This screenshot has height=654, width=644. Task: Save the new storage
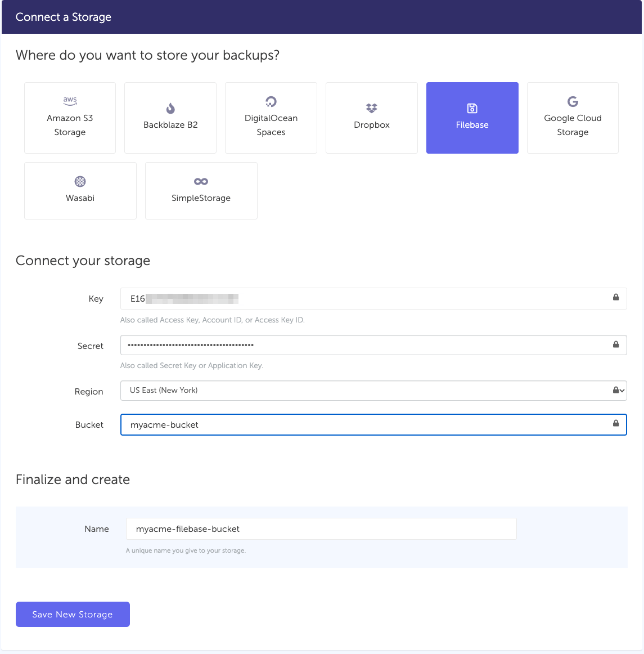pyautogui.click(x=73, y=615)
